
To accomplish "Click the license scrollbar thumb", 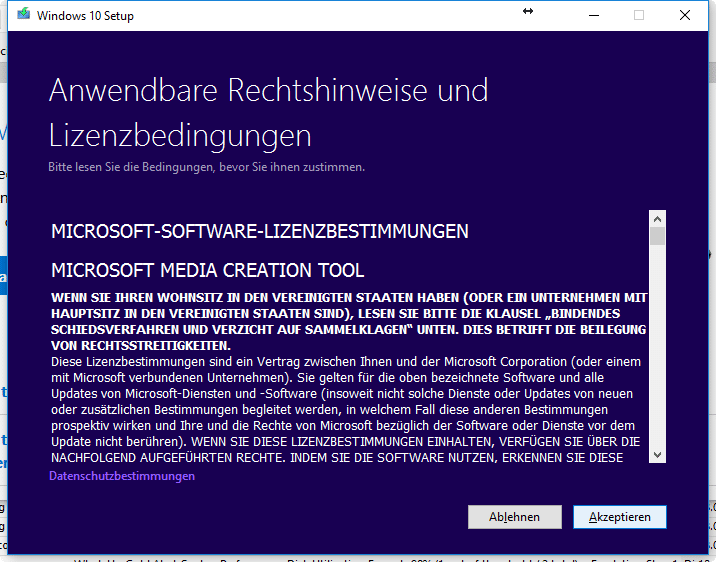I will 658,236.
